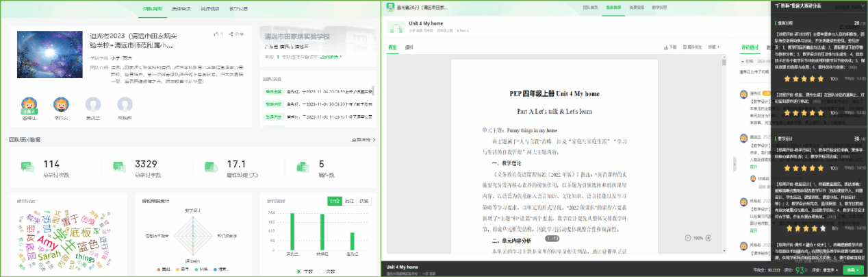Click the second cartoon member avatar

pyautogui.click(x=60, y=105)
